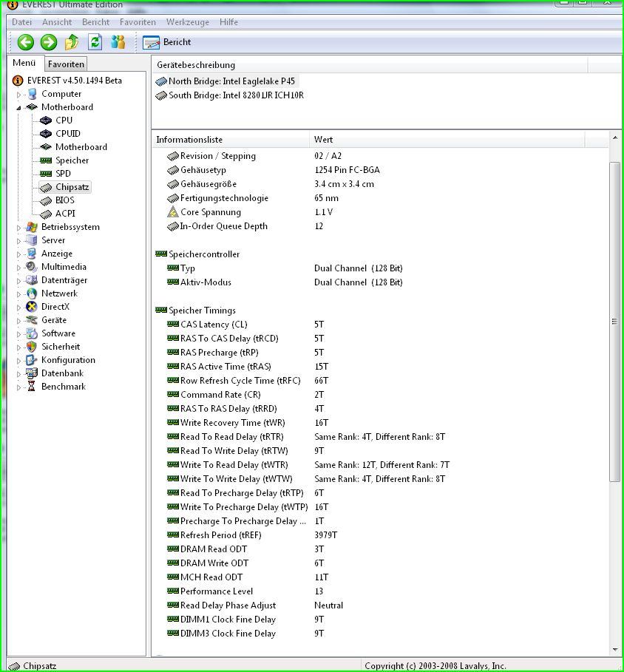Click the Informationsliste column header
The width and height of the screenshot is (624, 672).
point(231,140)
